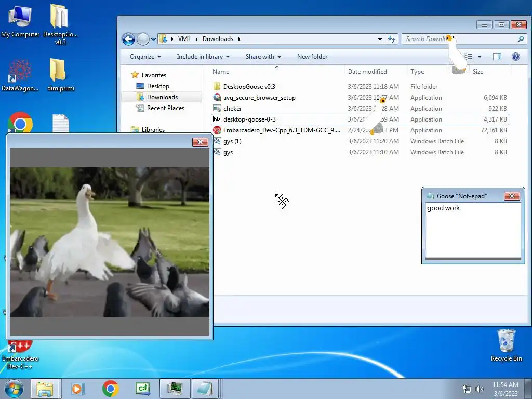Click the Explorer Back arrow button
The image size is (532, 399).
point(128,39)
